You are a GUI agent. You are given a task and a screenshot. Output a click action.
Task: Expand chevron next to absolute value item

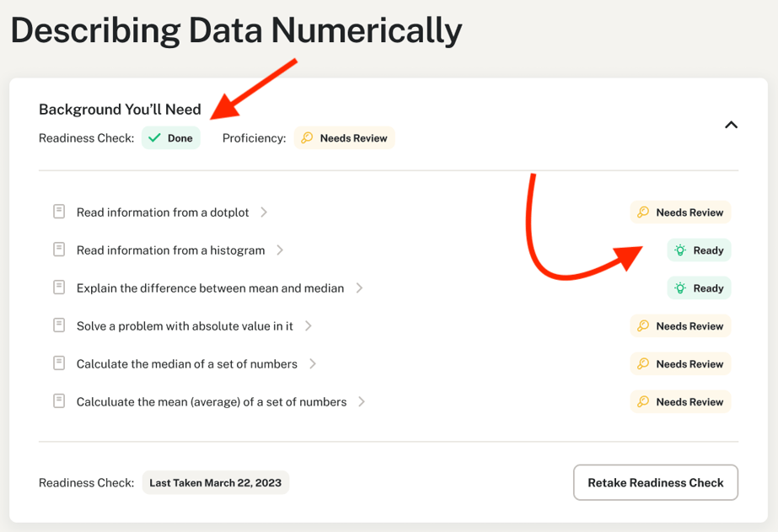tap(309, 326)
